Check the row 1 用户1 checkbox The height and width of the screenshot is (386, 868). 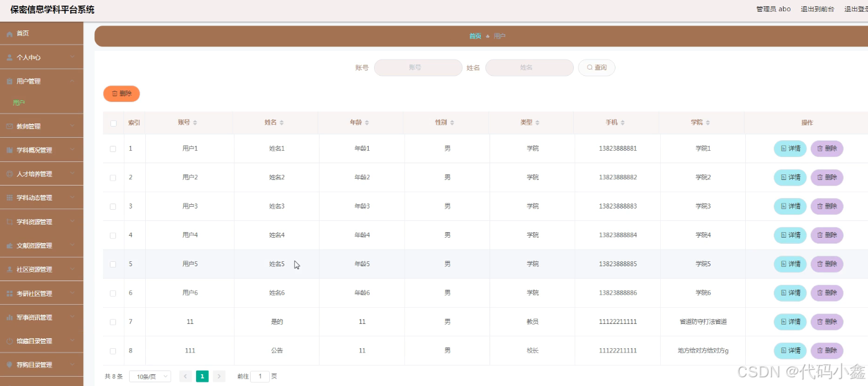pyautogui.click(x=113, y=149)
